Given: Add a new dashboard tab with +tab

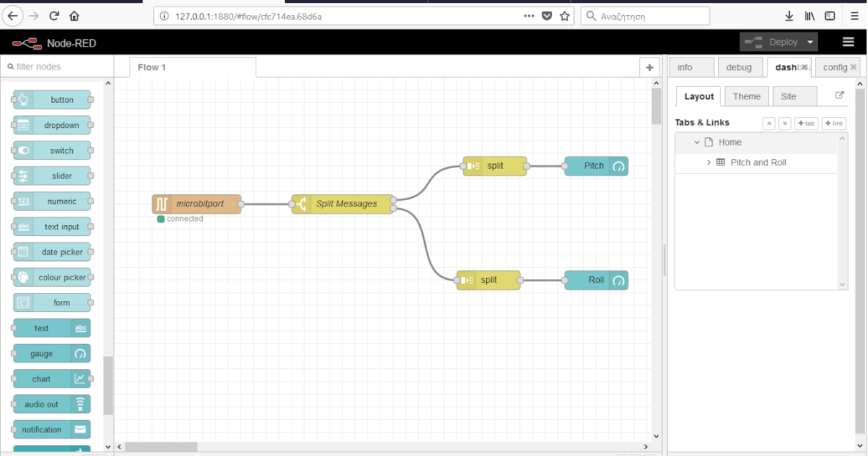Looking at the screenshot, I should pyautogui.click(x=806, y=123).
